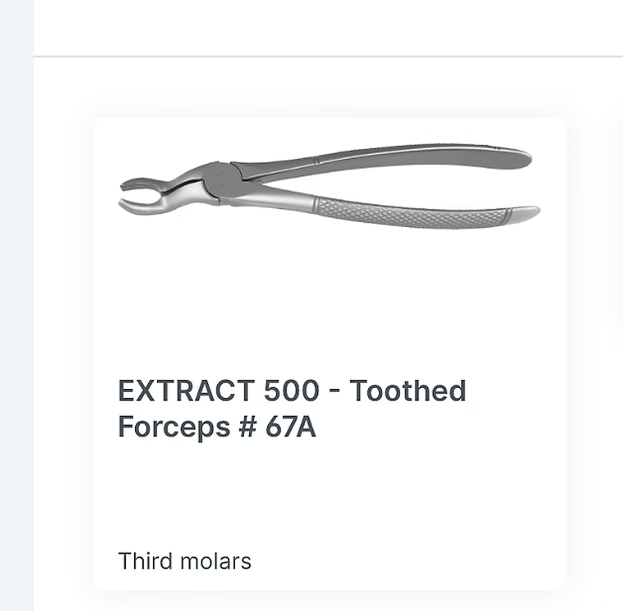Viewport: 623px width, 611px height.
Task: Click the "Third molars" description text
Action: 185,561
